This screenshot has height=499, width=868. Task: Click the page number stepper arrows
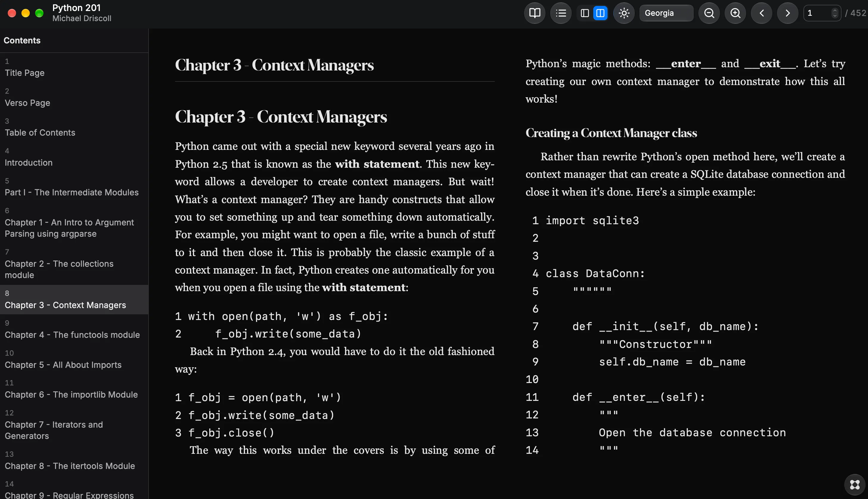click(x=835, y=13)
